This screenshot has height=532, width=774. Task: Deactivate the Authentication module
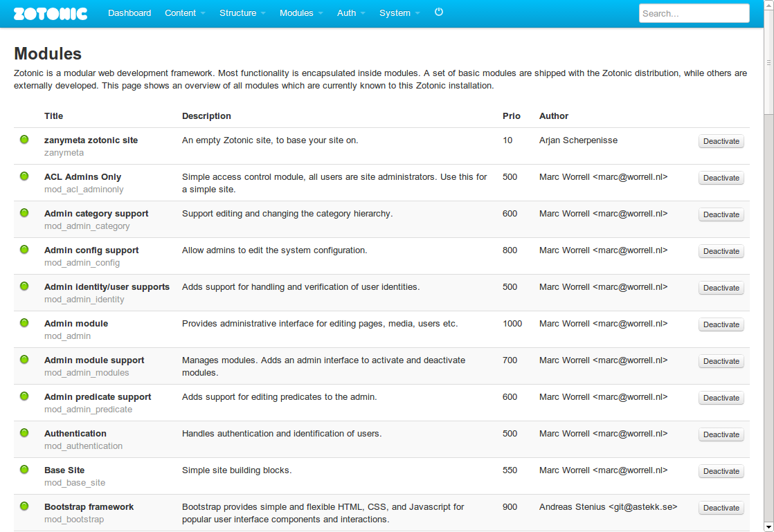click(721, 434)
